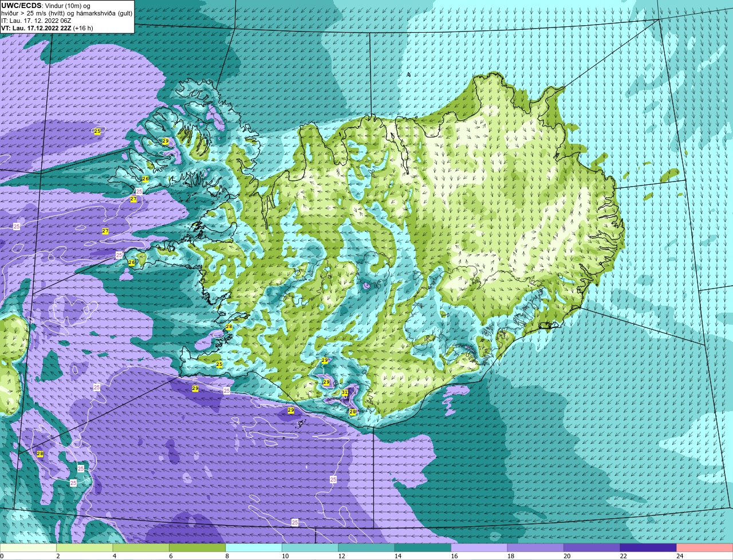Click the title line 'UWC/ECDS: Vindur (10m) og'
Image resolution: width=733 pixels, height=560 pixels.
[46, 6]
